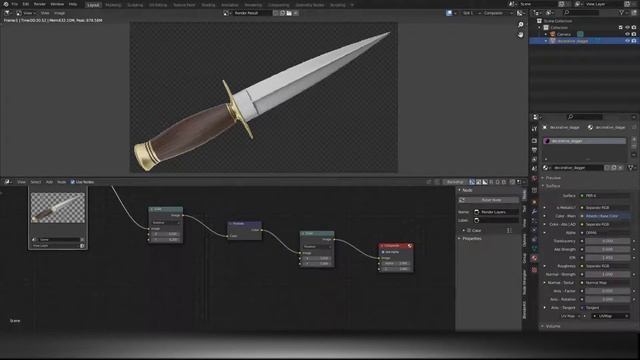Image resolution: width=640 pixels, height=360 pixels.
Task: Adjust the Translucency slider
Action: pyautogui.click(x=608, y=241)
